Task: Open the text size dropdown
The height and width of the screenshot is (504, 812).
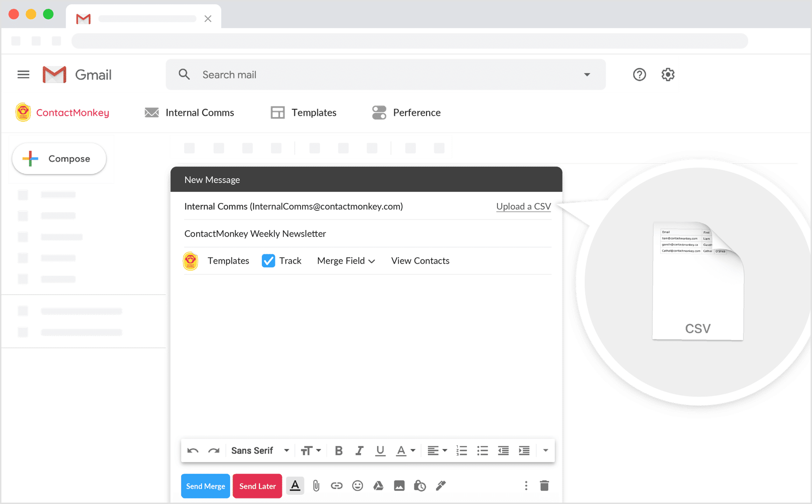Action: [311, 450]
